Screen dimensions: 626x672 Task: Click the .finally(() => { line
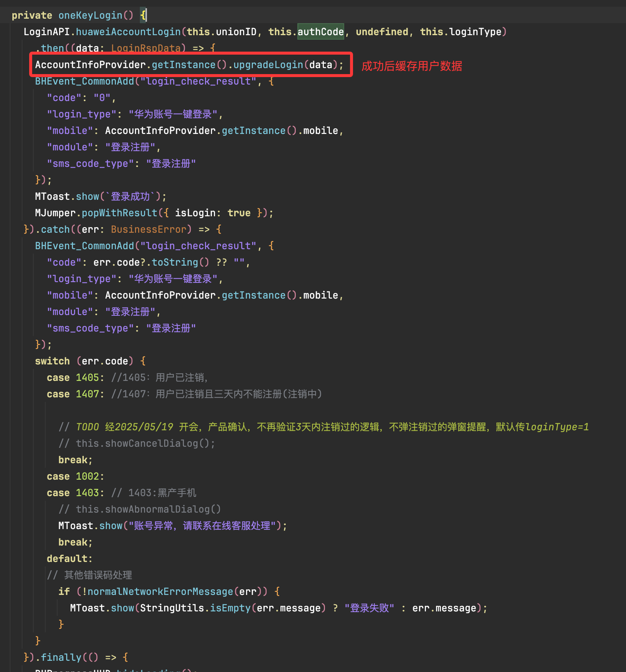point(76,657)
